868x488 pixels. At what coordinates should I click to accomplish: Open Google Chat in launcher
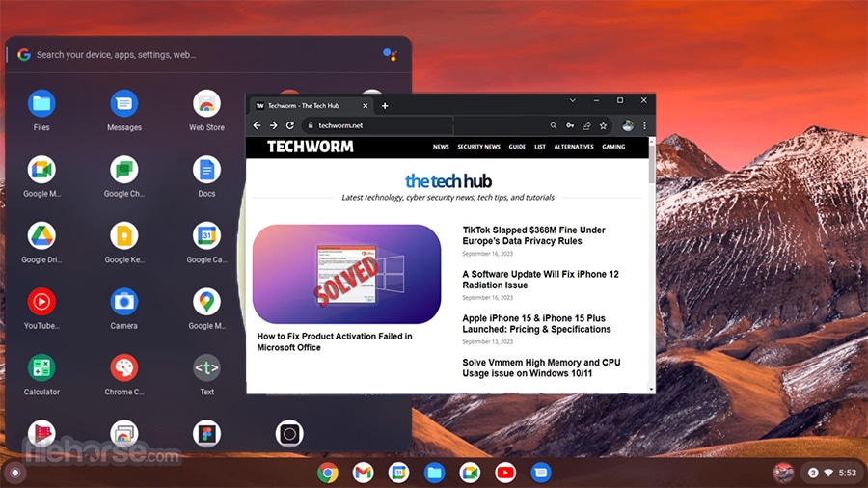click(x=124, y=170)
